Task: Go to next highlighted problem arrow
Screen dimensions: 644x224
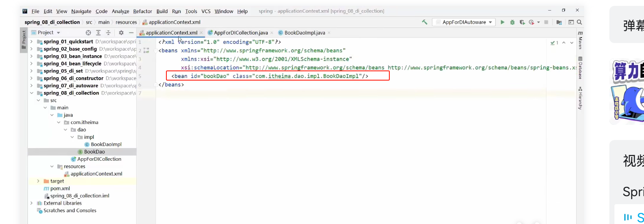Action: pos(572,43)
